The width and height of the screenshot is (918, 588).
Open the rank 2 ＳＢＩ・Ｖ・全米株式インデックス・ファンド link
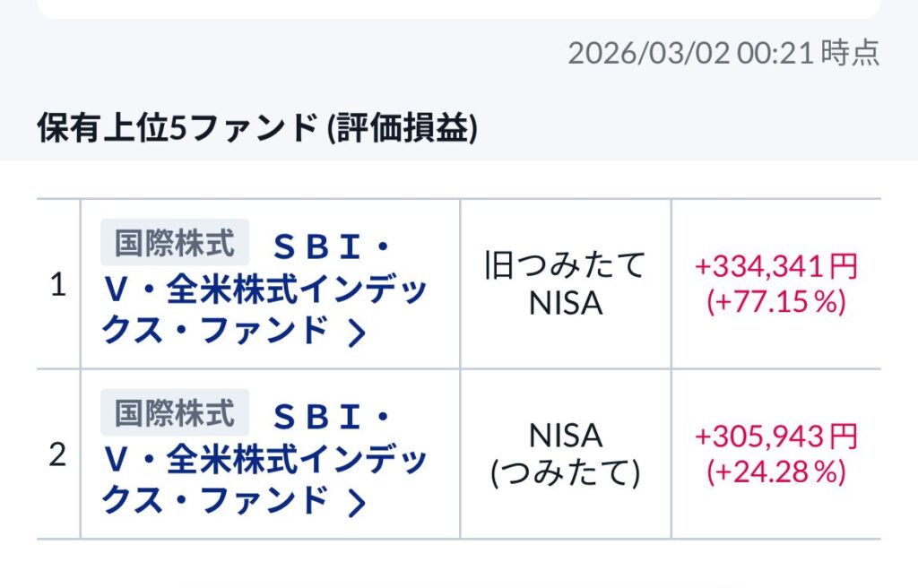(x=264, y=460)
